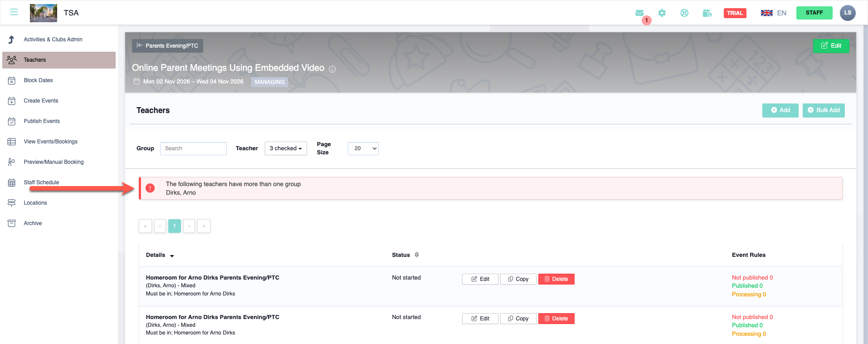
Task: Open the settings gear icon
Action: click(x=662, y=13)
